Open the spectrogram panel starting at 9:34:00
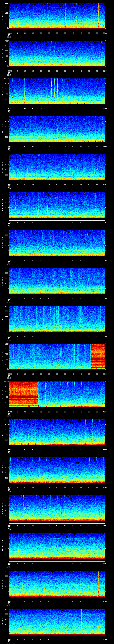 (x=57, y=205)
